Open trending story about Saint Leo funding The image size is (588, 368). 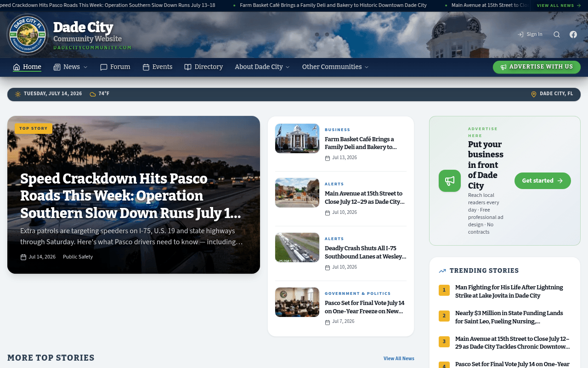(x=509, y=317)
